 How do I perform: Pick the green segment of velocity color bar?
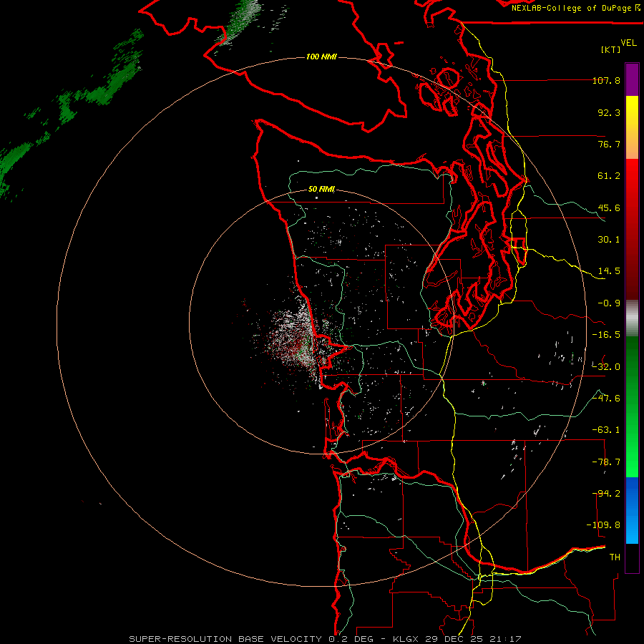632,406
